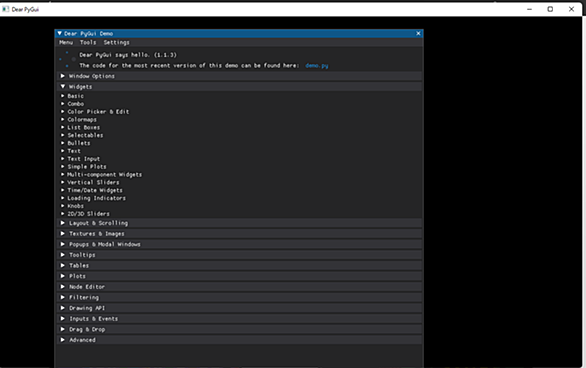Image resolution: width=586 pixels, height=368 pixels.
Task: Click the Dear PyGui app icon in title bar
Action: click(6, 9)
